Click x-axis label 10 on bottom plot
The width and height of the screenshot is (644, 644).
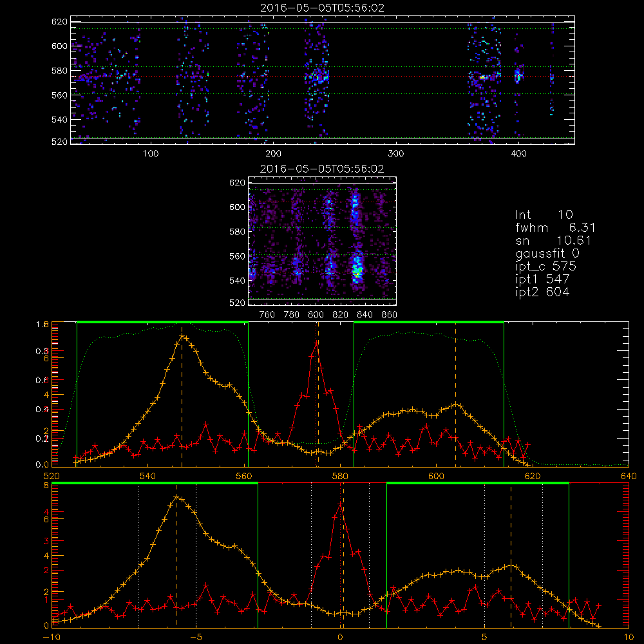point(629,638)
